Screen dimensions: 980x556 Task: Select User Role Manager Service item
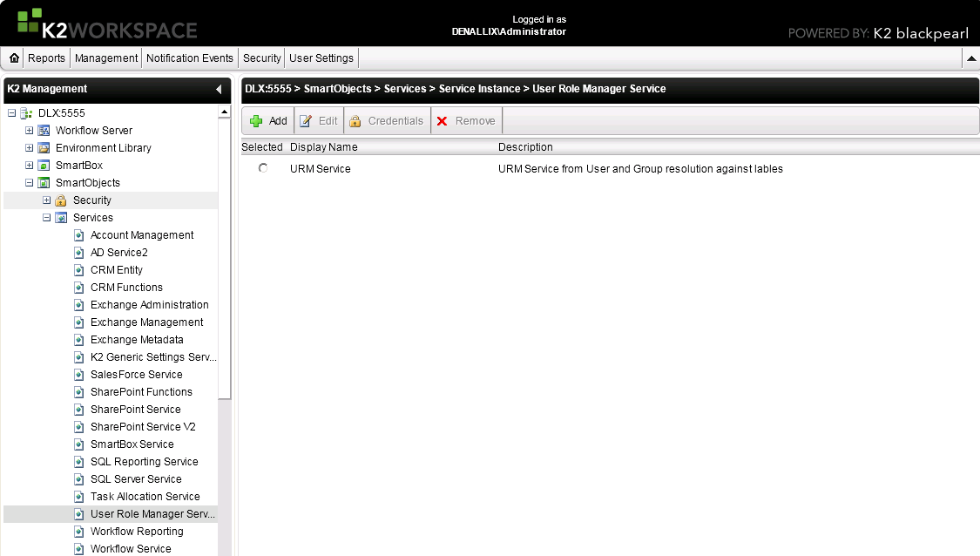(152, 514)
